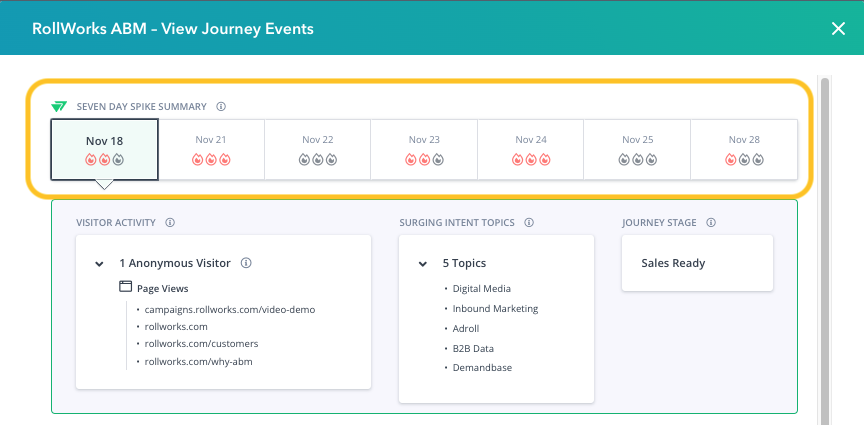The height and width of the screenshot is (425, 864).
Task: Click the flame icons under Nov 28
Action: click(x=744, y=160)
